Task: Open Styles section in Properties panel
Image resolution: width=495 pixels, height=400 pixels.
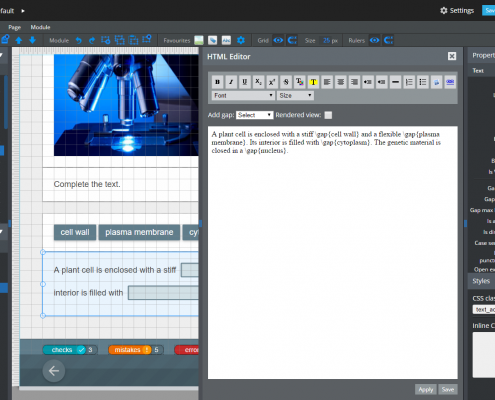Action: pos(481,281)
